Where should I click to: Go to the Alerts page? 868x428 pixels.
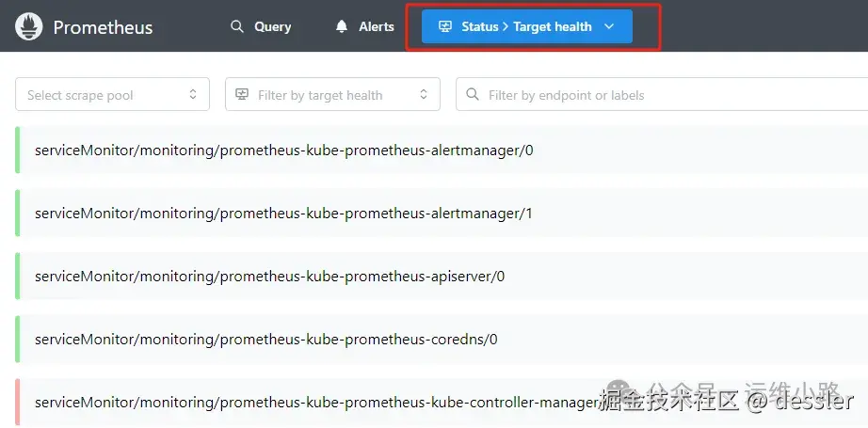365,26
